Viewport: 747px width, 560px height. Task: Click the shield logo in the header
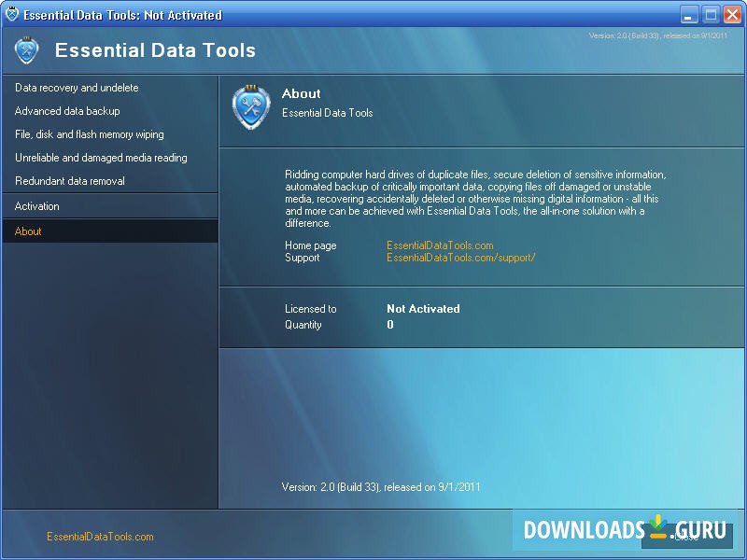pyautogui.click(x=26, y=50)
